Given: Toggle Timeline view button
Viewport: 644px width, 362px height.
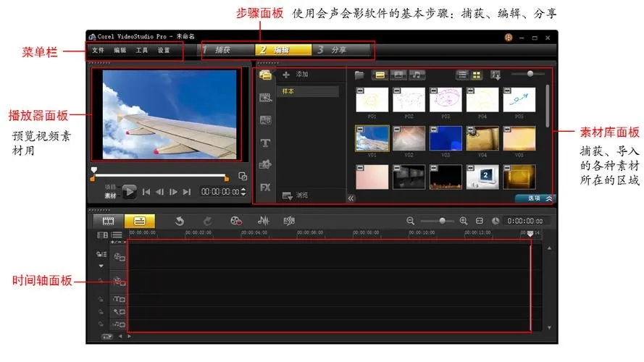Looking at the screenshot, I should point(139,220).
